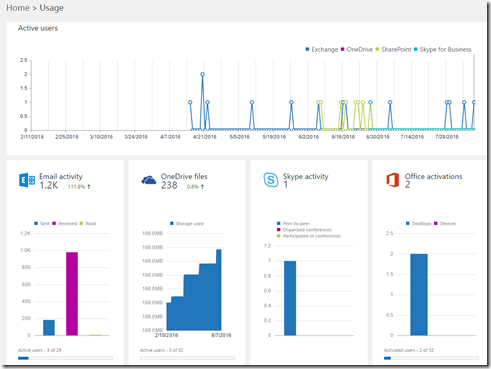This screenshot has width=491, height=369.
Task: Toggle Exchange series in chart legend
Action: click(x=322, y=49)
